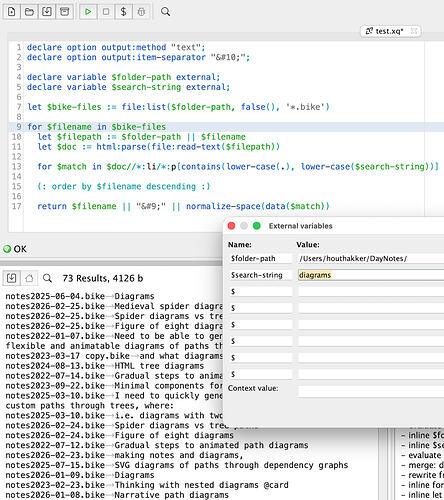The width and height of the screenshot is (444, 500).
Task: Click result 'notes2026-01-09.bike Diagrams'
Action: click(80, 475)
